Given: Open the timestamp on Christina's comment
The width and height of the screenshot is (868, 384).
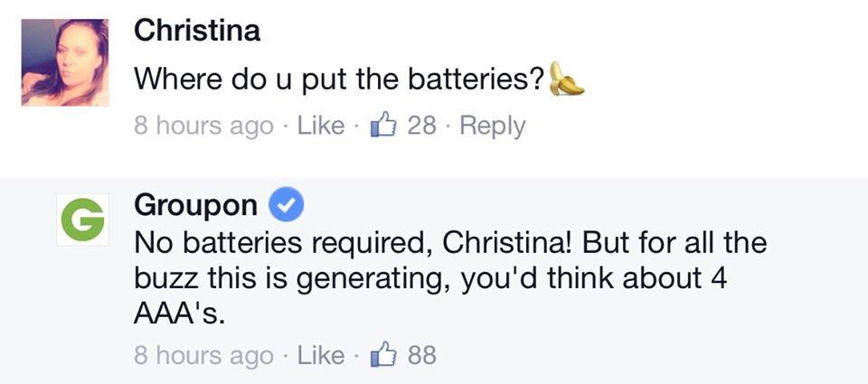Looking at the screenshot, I should point(203,126).
